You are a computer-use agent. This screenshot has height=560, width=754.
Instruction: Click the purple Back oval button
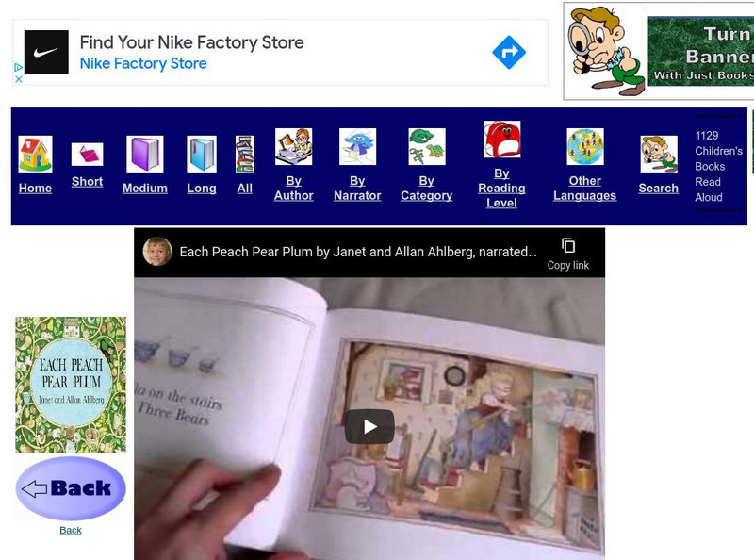click(71, 488)
